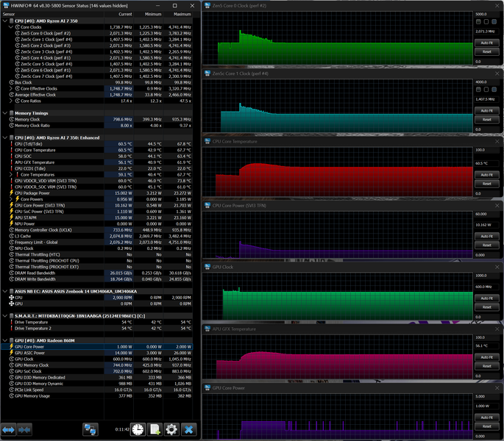Click the shrink columns inward-arrows icon
The image size is (504, 441).
[24, 429]
